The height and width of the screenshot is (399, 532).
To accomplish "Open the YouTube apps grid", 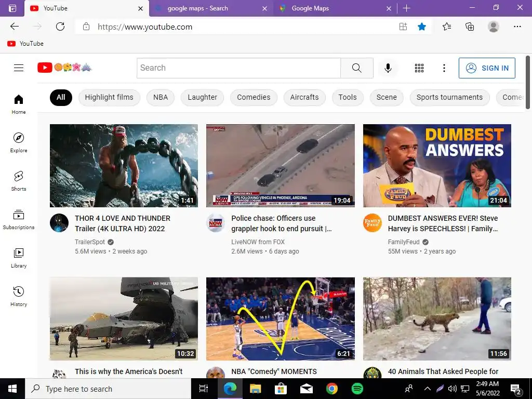I will pos(419,68).
